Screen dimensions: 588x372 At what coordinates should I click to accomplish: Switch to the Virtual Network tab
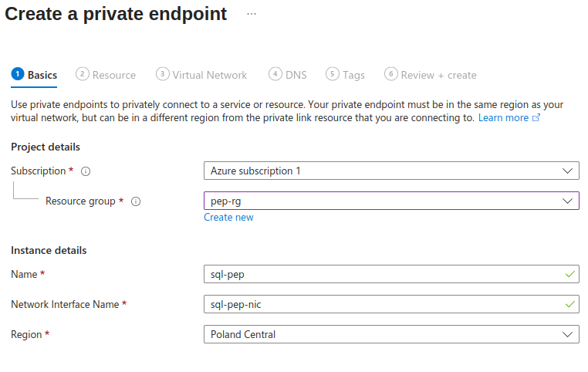pyautogui.click(x=210, y=75)
